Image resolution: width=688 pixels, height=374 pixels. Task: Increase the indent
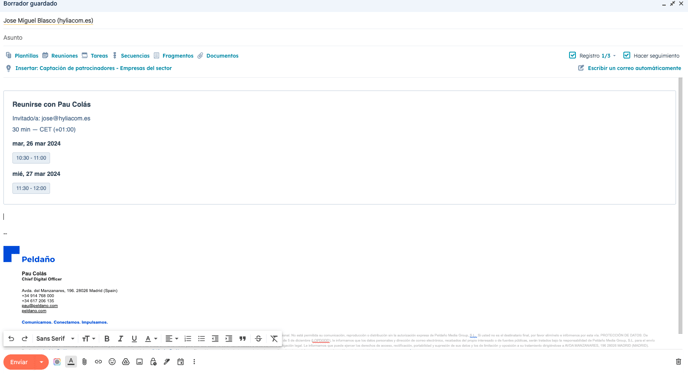coord(229,338)
